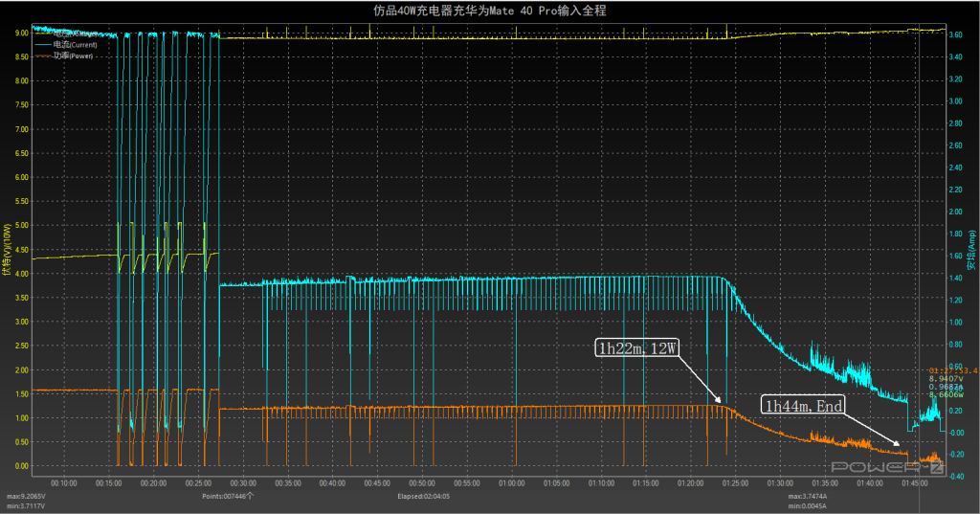
Task: Click the 2.50 tick on voltage axis
Action: coord(22,346)
